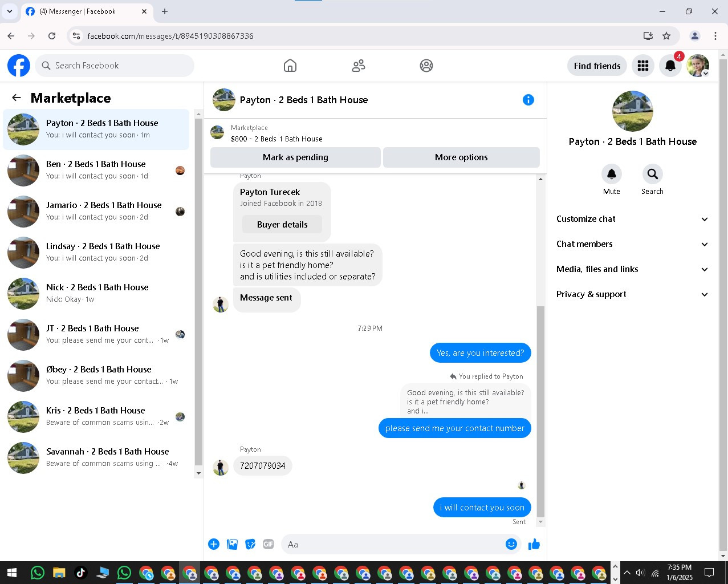The image size is (728, 584).
Task: Click the 'i will contact you soon' bubble
Action: (x=482, y=508)
